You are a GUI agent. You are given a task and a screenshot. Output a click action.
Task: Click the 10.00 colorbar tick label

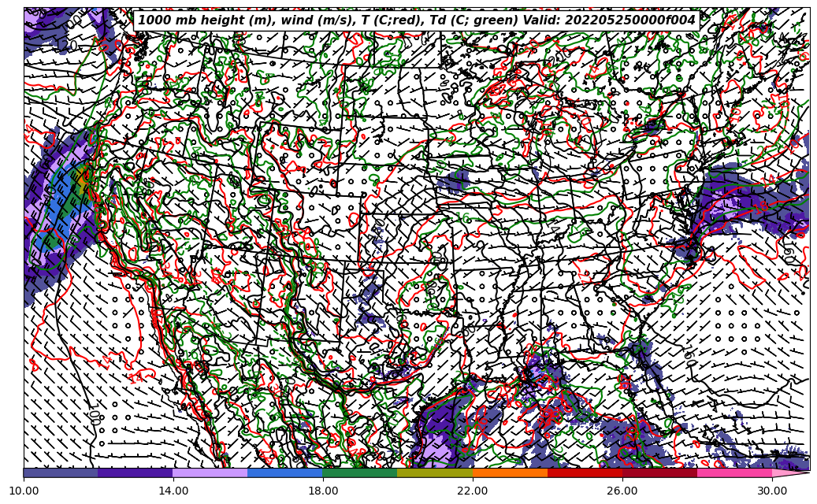tap(24, 491)
